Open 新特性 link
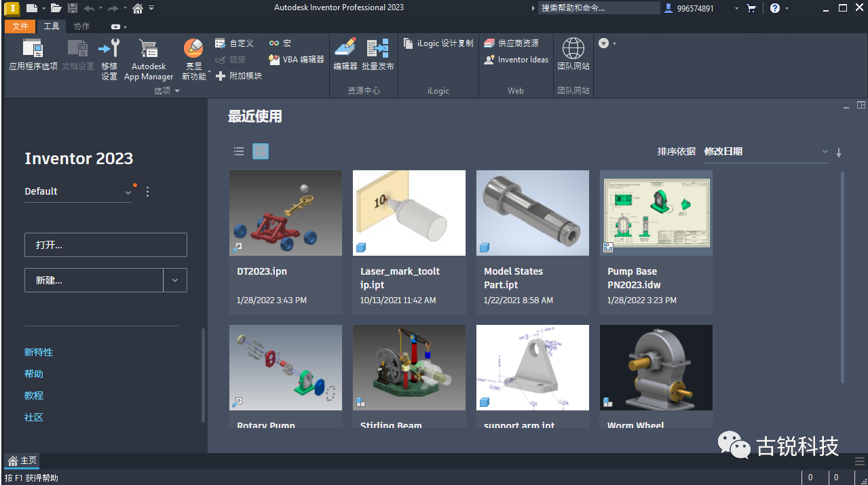Screen dimensions: 868x485 [39, 352]
